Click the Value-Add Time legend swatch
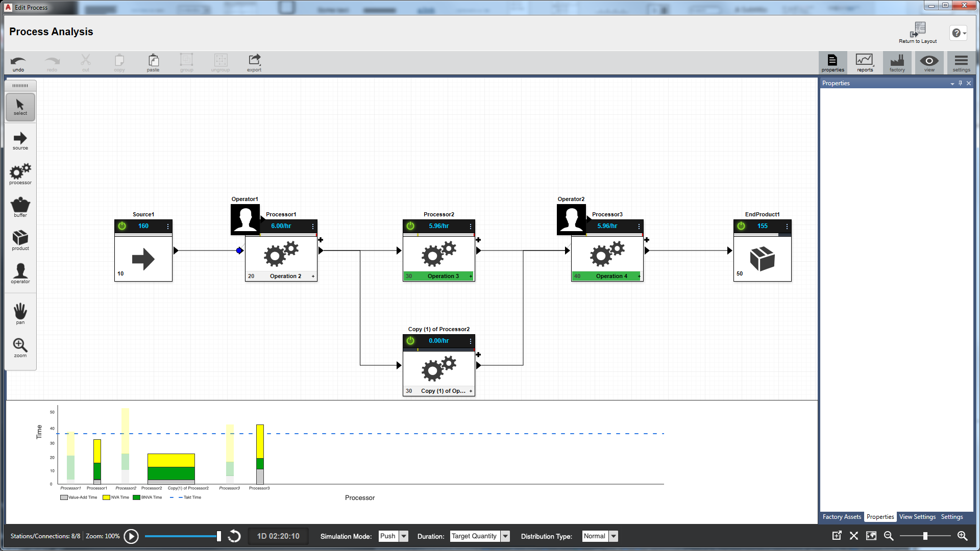 pyautogui.click(x=64, y=497)
